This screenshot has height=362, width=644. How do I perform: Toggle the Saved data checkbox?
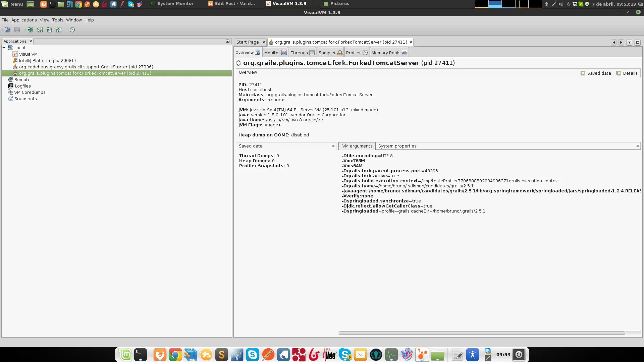[x=583, y=73]
